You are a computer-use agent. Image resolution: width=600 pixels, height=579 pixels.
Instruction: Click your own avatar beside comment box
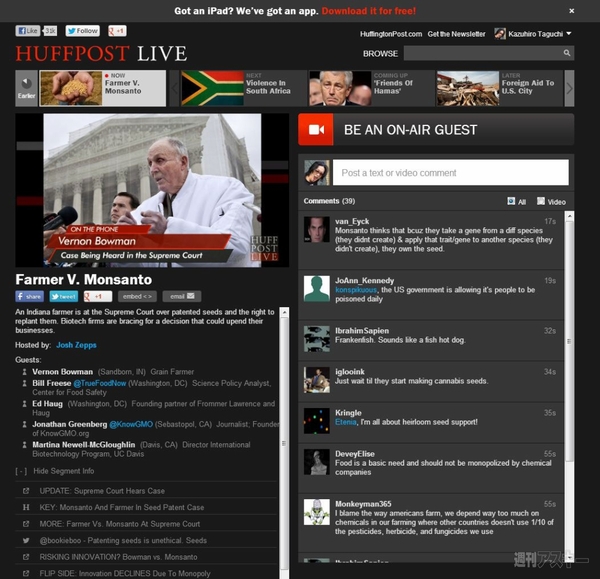pyautogui.click(x=316, y=173)
